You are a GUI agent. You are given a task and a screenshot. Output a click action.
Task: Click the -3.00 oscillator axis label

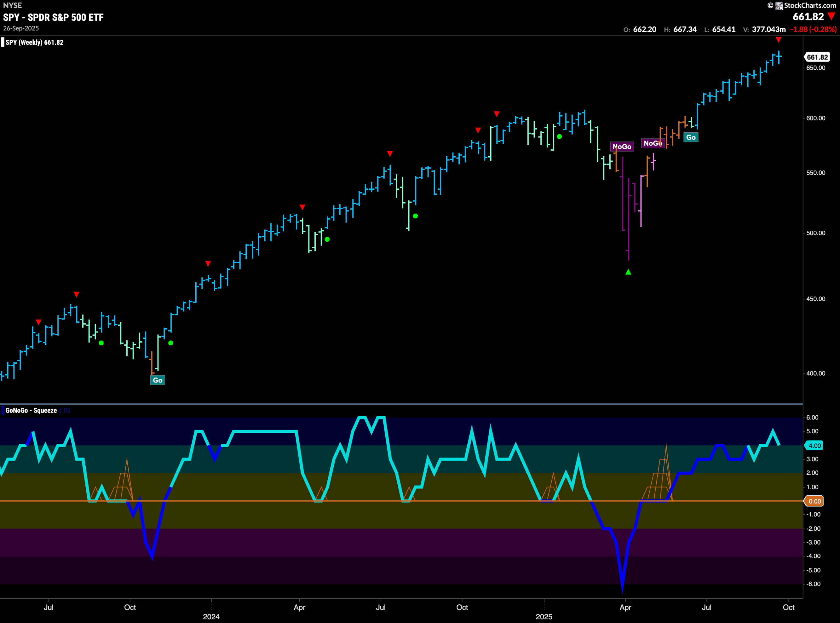click(813, 542)
